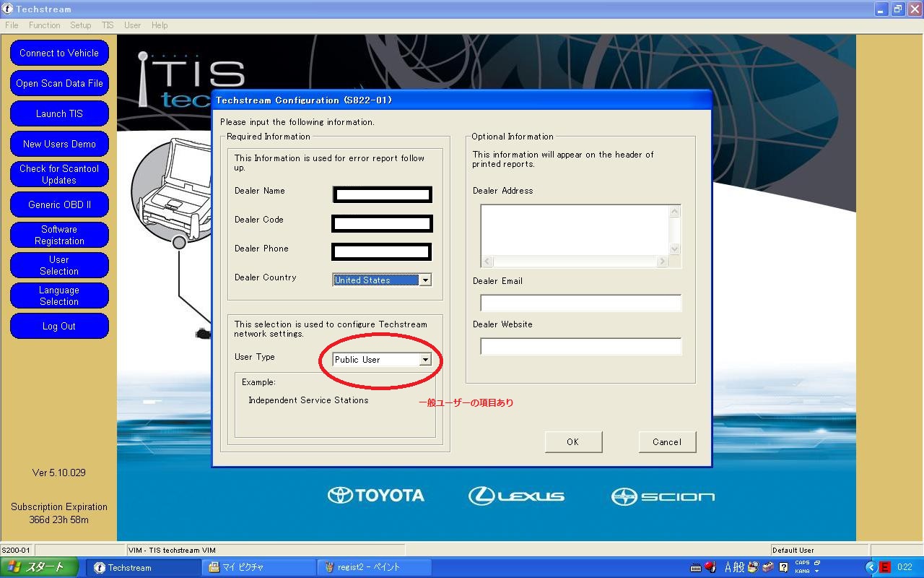Image resolution: width=924 pixels, height=578 pixels.
Task: Toggle the CAPS lock indicator
Action: coord(802,563)
